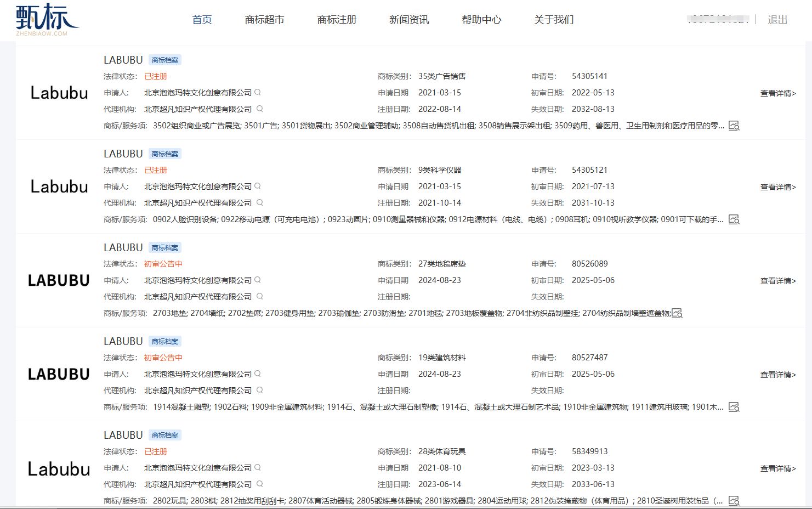This screenshot has width=812, height=509.
Task: Click LABUBU thumbnail of 27类地毯席垫 record
Action: click(x=59, y=280)
